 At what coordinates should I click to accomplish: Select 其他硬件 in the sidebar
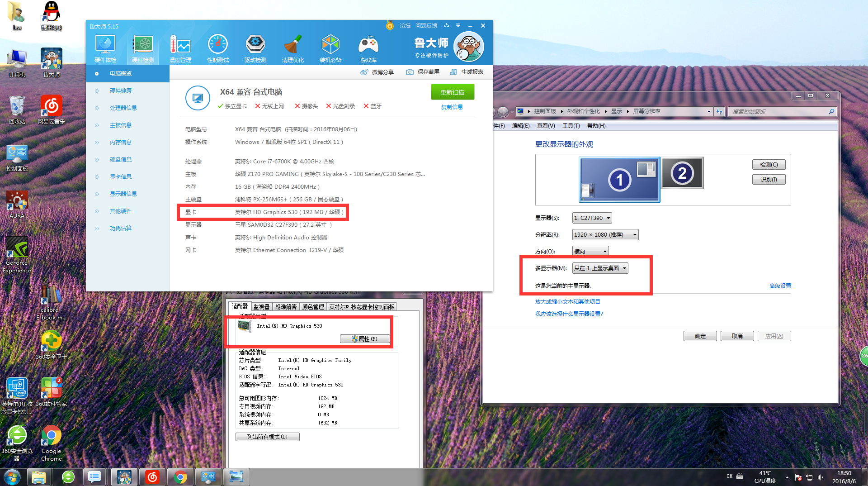(127, 211)
